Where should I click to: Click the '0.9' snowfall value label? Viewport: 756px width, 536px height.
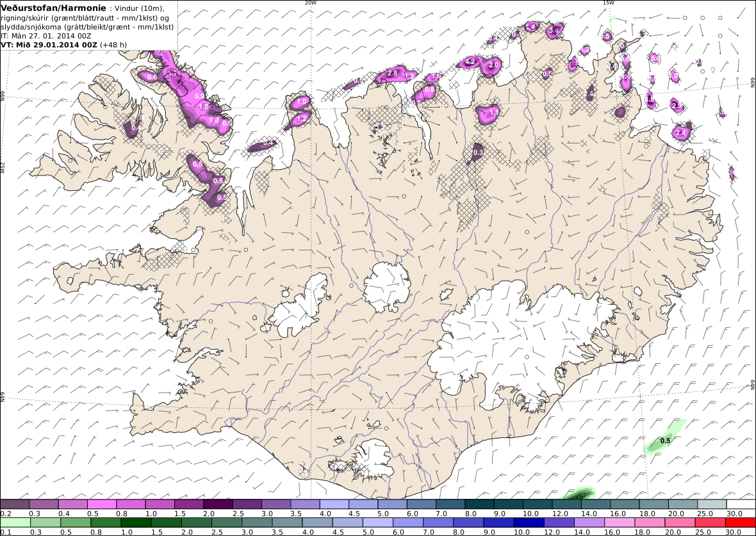(199, 97)
